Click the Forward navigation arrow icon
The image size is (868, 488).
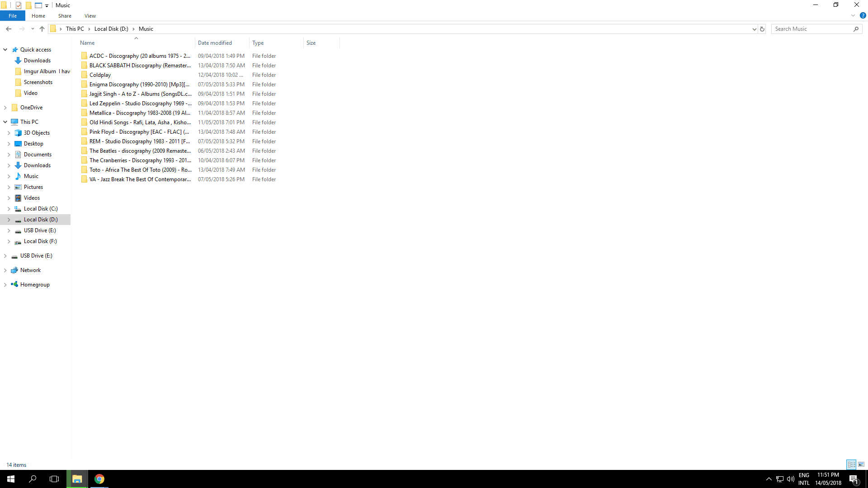pos(21,28)
